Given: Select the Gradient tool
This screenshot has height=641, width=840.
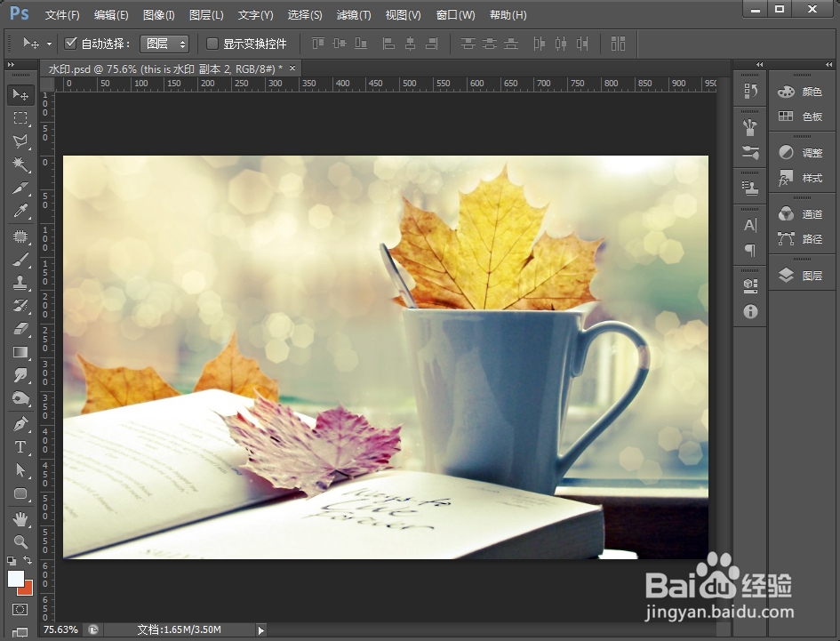Looking at the screenshot, I should pyautogui.click(x=20, y=352).
